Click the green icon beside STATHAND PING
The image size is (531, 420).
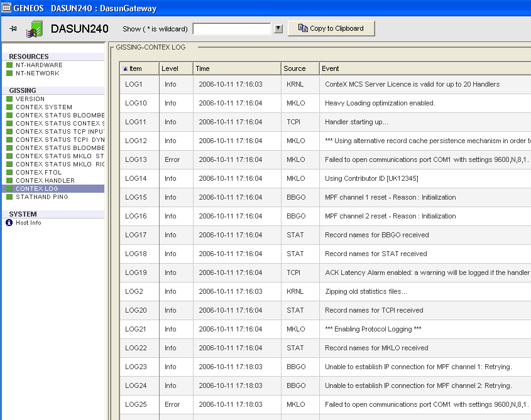click(9, 197)
